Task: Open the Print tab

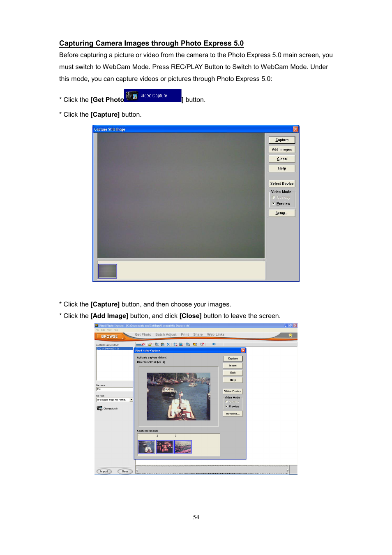Action: coord(185,334)
